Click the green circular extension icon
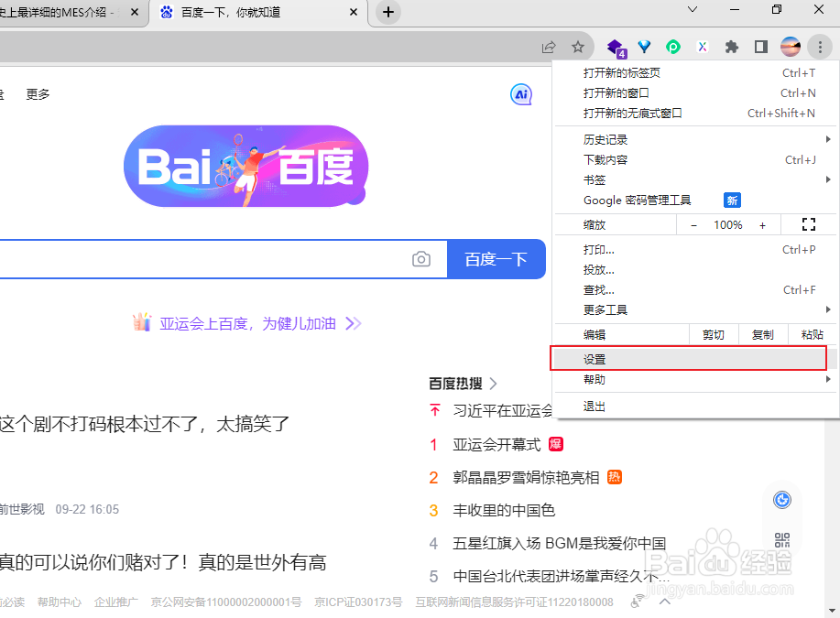The width and height of the screenshot is (840, 618). pos(673,47)
